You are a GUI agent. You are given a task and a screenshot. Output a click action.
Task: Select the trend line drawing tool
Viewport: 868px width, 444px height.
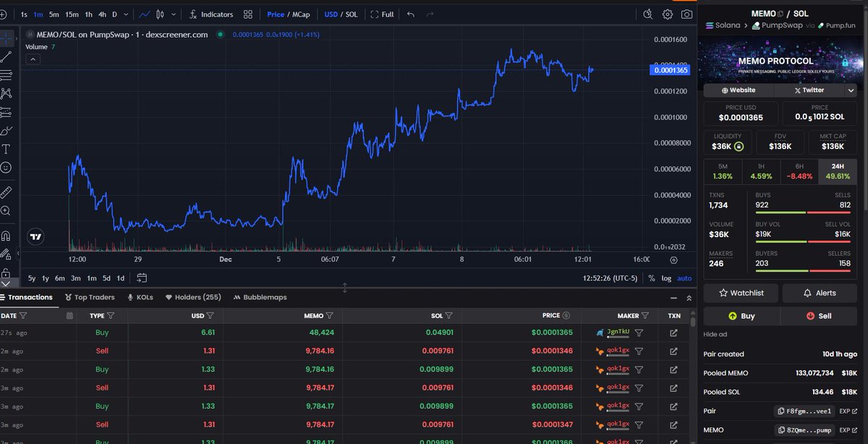pos(6,56)
